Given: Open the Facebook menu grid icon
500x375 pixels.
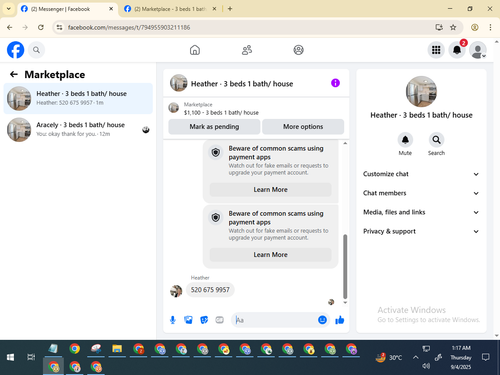Looking at the screenshot, I should (x=436, y=50).
